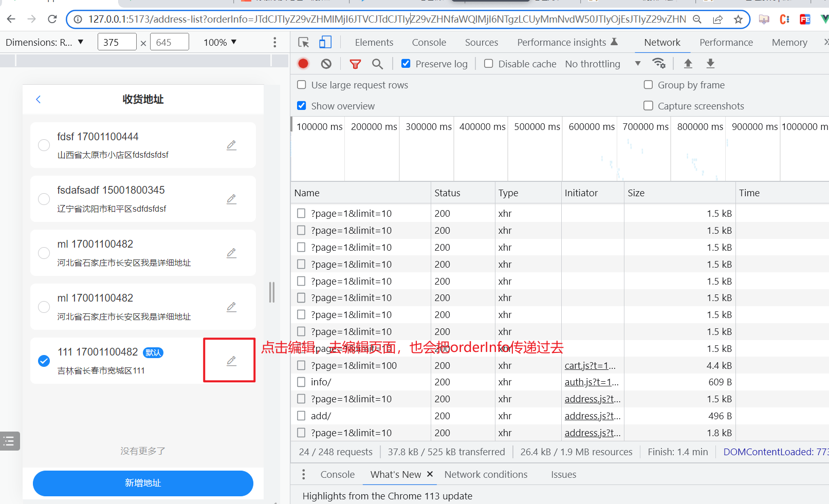The image size is (829, 504).
Task: Toggle the device toolbar icon
Action: pos(325,42)
